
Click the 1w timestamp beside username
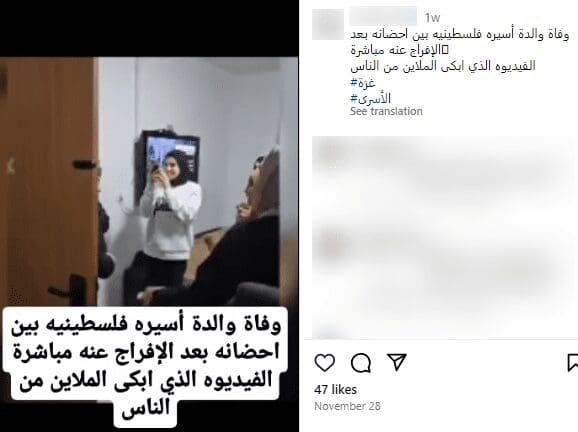pos(432,17)
